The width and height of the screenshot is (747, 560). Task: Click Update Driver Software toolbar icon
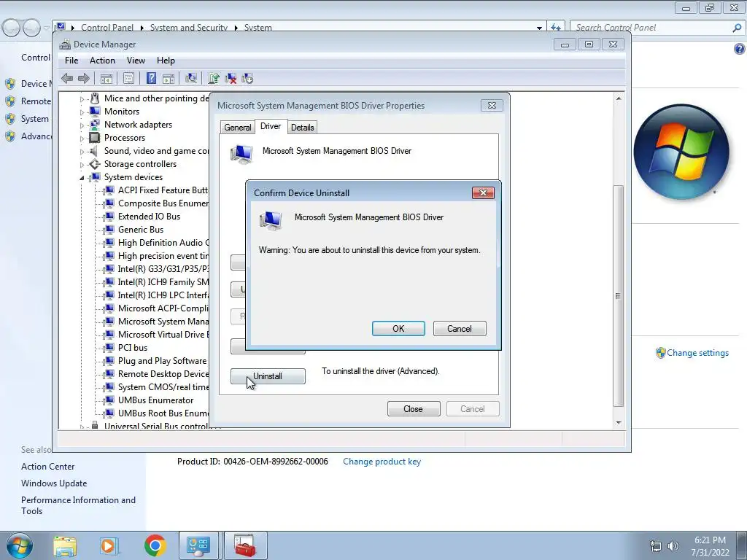(214, 78)
